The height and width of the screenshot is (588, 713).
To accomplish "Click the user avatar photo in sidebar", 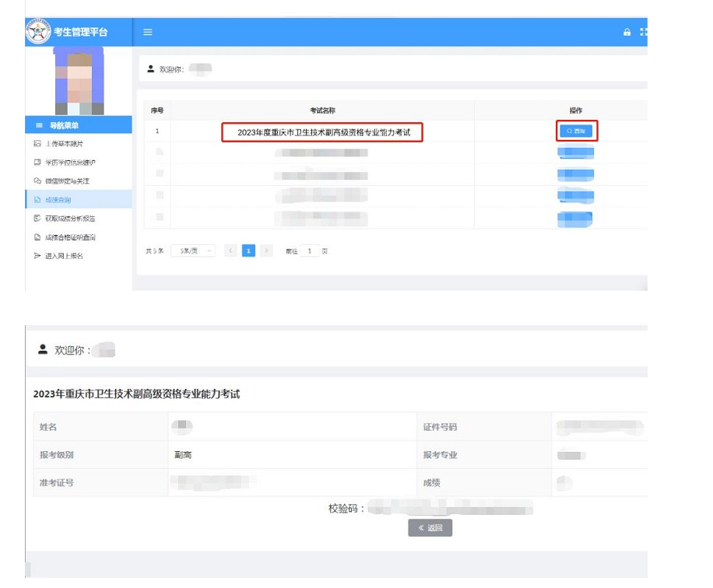I will click(79, 81).
